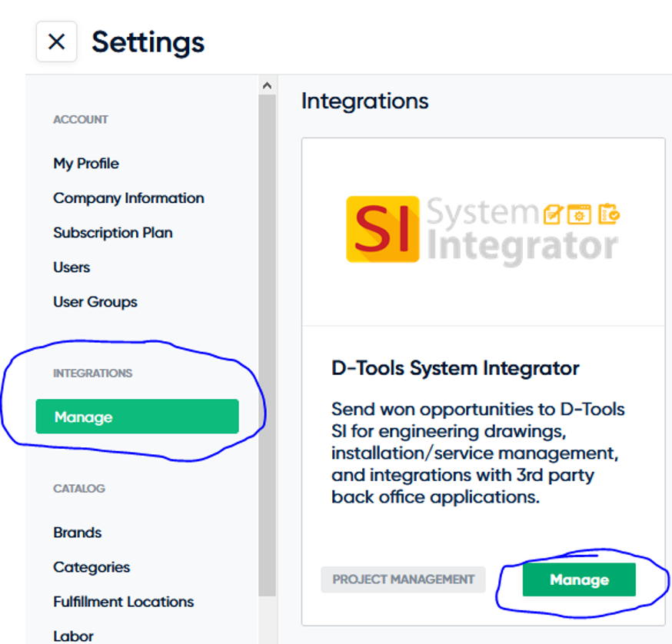672x644 pixels.
Task: Open Company Information page
Action: 128,198
